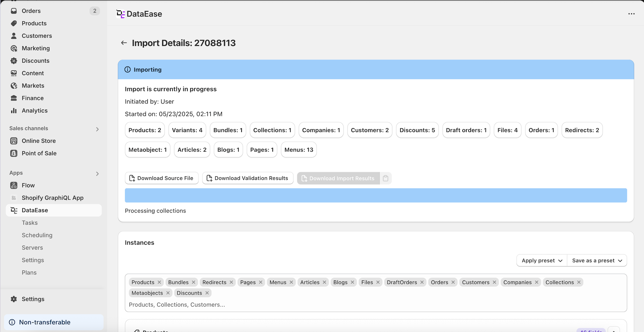Click the Discounts badge icon
644x332 pixels.
click(x=14, y=61)
